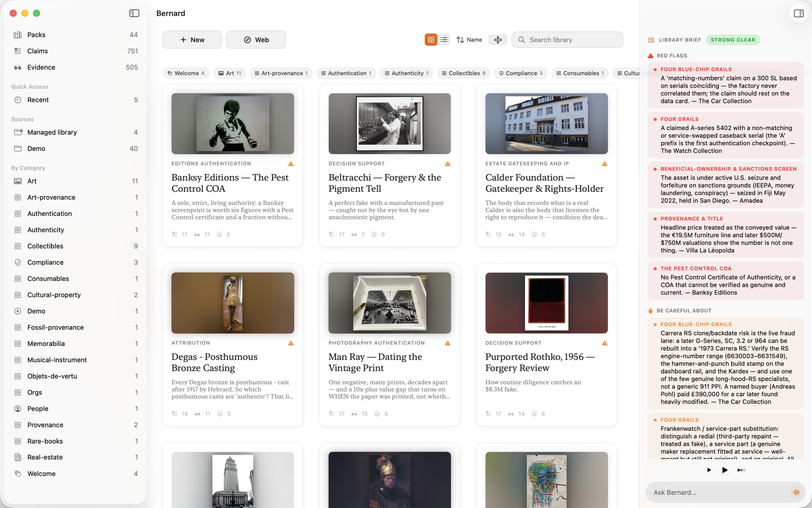Open Beneficial-Ownership & Sanctions Screen flag
The width and height of the screenshot is (812, 508).
pos(726,185)
